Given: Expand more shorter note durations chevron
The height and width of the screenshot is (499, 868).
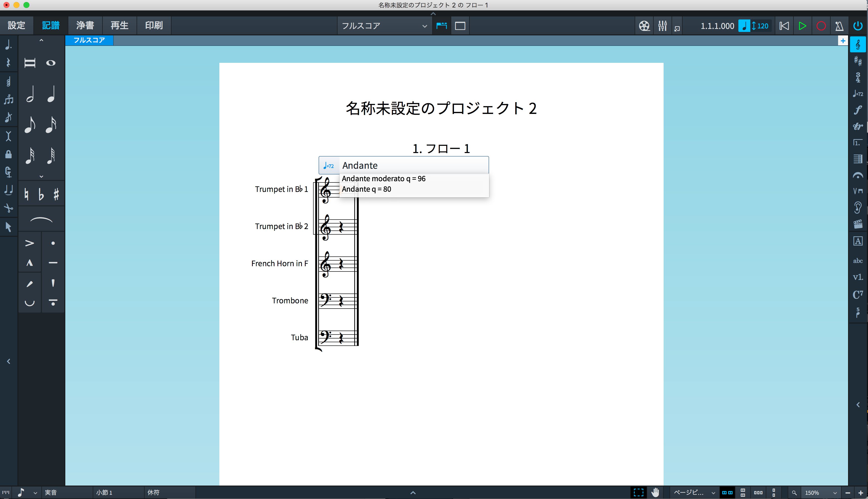Looking at the screenshot, I should (41, 176).
